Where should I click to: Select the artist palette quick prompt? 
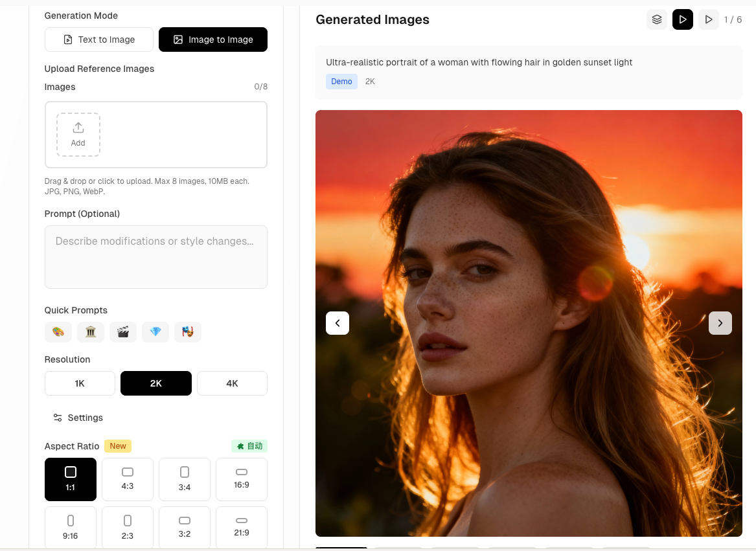point(58,332)
